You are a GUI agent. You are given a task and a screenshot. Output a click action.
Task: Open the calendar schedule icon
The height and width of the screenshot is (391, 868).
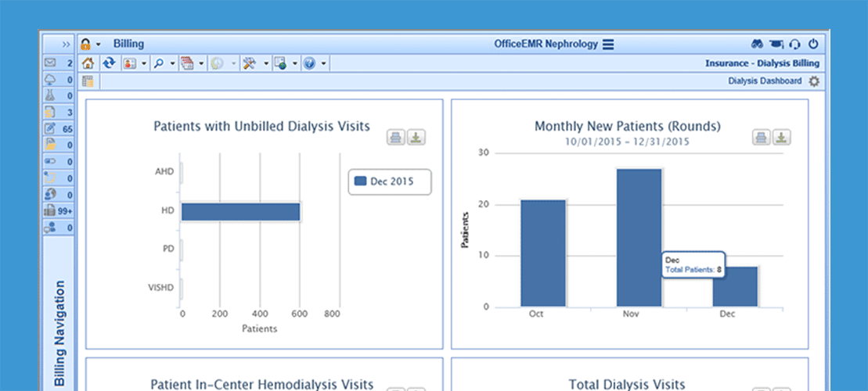click(187, 63)
